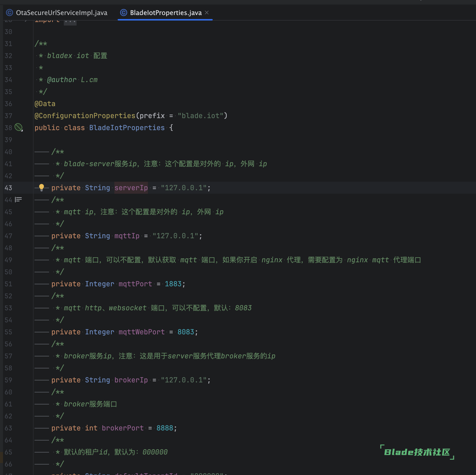Image resolution: width=476 pixels, height=475 pixels.
Task: Click the class icon on BladeIotProperties.java tab
Action: pos(124,13)
